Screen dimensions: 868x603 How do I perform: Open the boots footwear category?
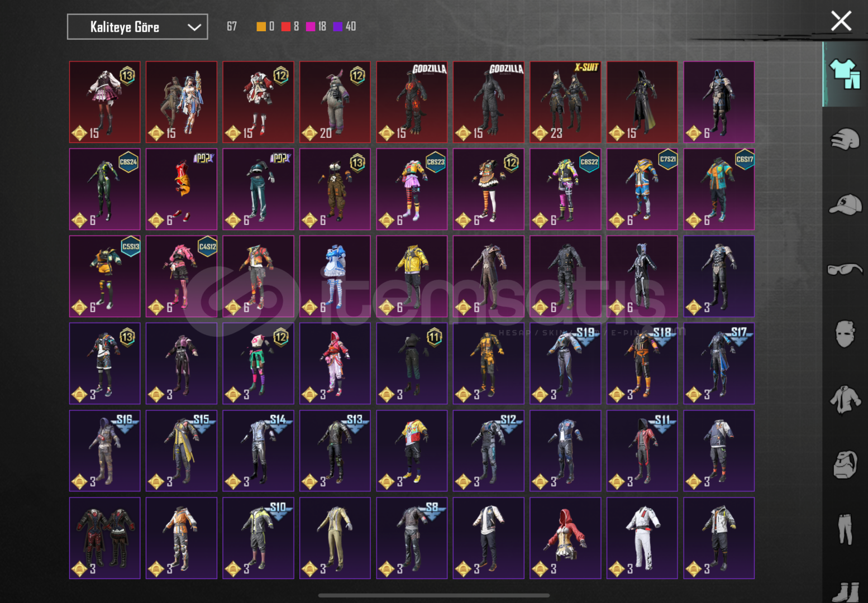click(845, 592)
